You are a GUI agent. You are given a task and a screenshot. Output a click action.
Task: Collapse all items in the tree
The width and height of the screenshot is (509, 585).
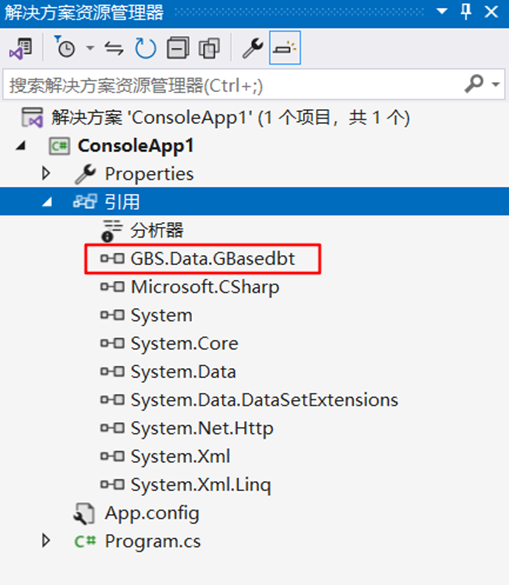tap(178, 48)
